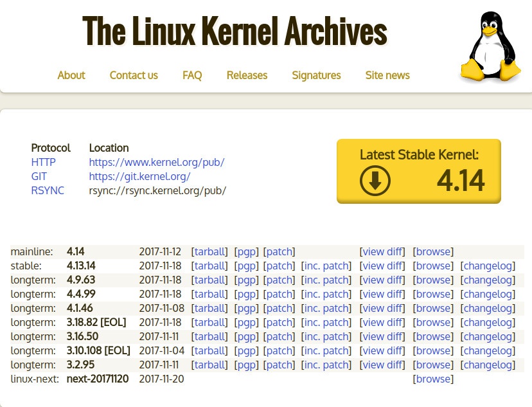Open the About menu item

click(x=71, y=75)
